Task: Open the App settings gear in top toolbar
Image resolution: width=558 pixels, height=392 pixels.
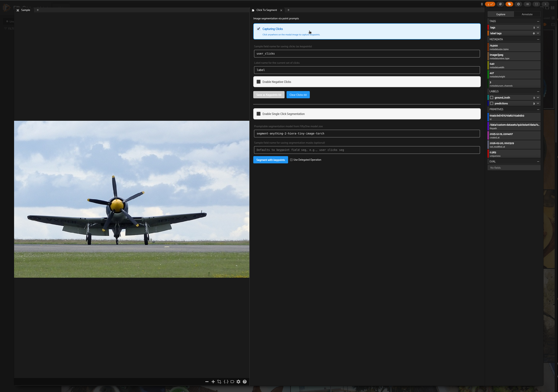Action: (518, 4)
